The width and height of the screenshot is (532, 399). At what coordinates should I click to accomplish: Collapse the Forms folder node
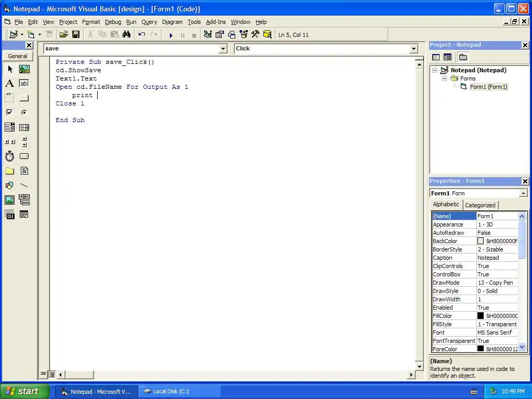pos(444,78)
